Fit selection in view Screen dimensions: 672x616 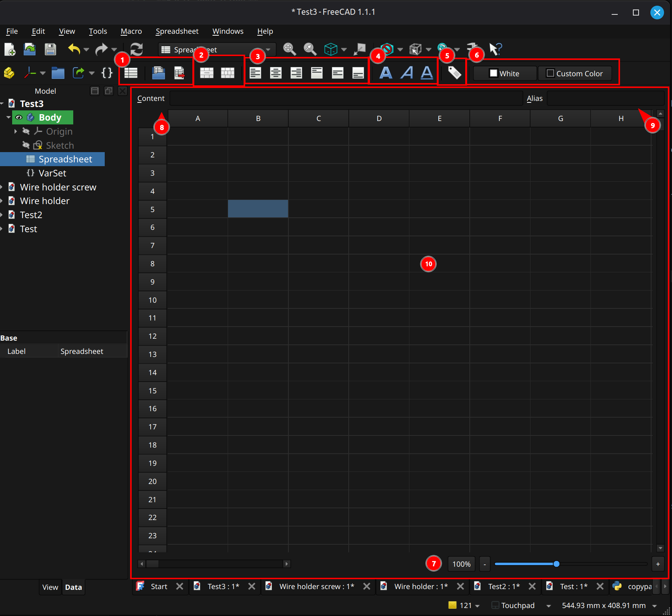310,49
